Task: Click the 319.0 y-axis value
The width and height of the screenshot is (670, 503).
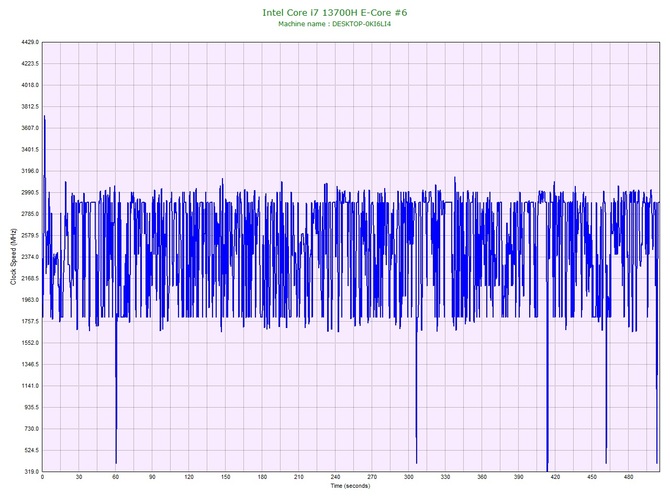Action: tap(31, 472)
